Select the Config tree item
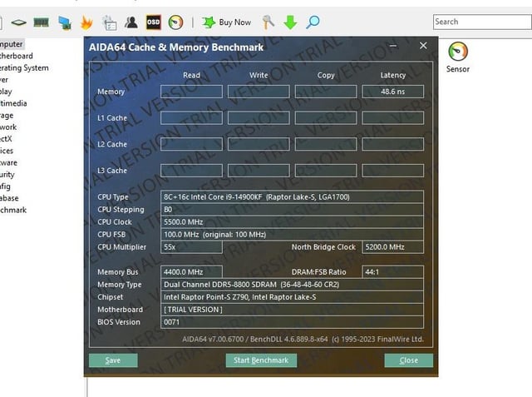 pos(6,186)
